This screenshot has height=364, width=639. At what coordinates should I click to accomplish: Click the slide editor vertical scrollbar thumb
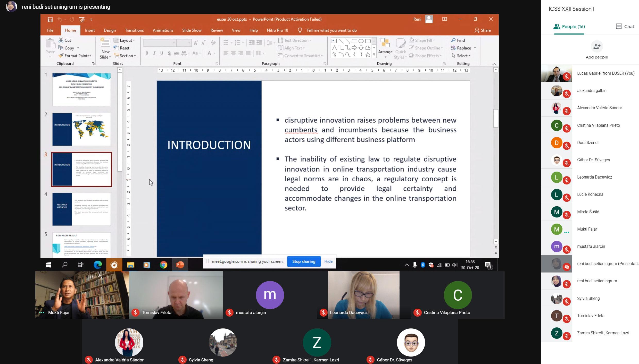click(x=496, y=118)
